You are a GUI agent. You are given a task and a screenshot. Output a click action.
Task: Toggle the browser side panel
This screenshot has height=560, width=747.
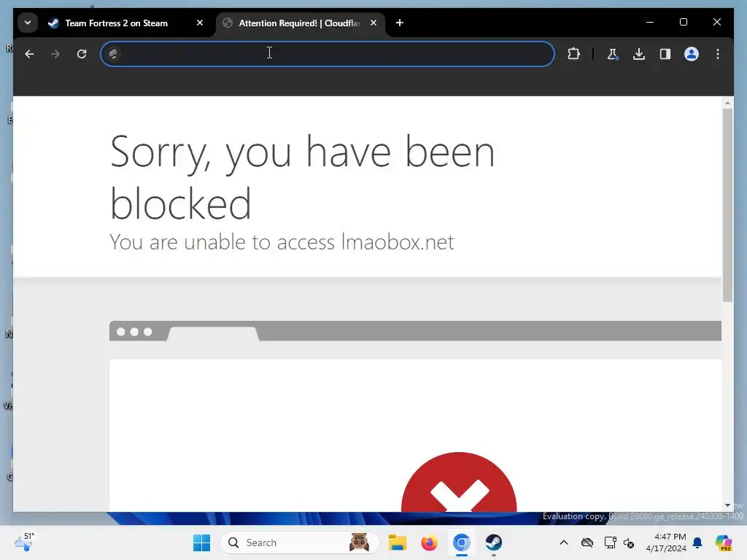pos(665,54)
